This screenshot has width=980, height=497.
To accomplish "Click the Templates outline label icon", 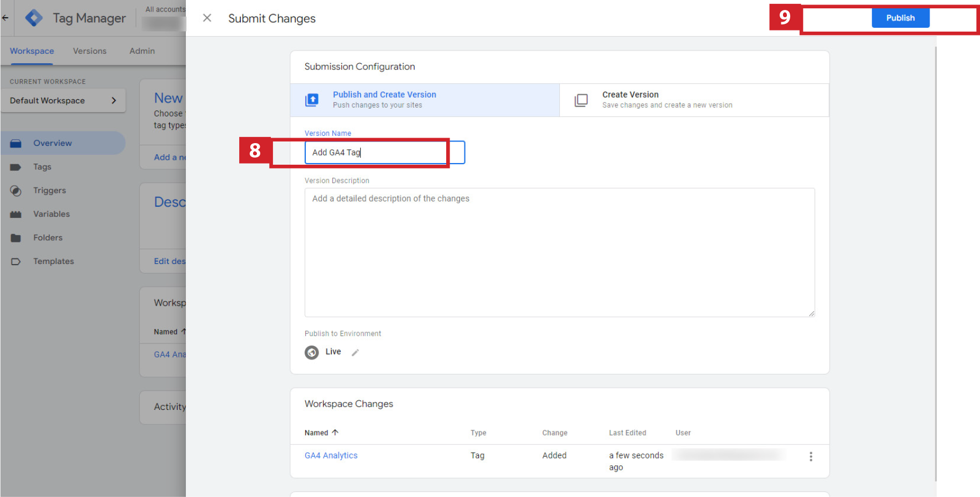I will 16,261.
